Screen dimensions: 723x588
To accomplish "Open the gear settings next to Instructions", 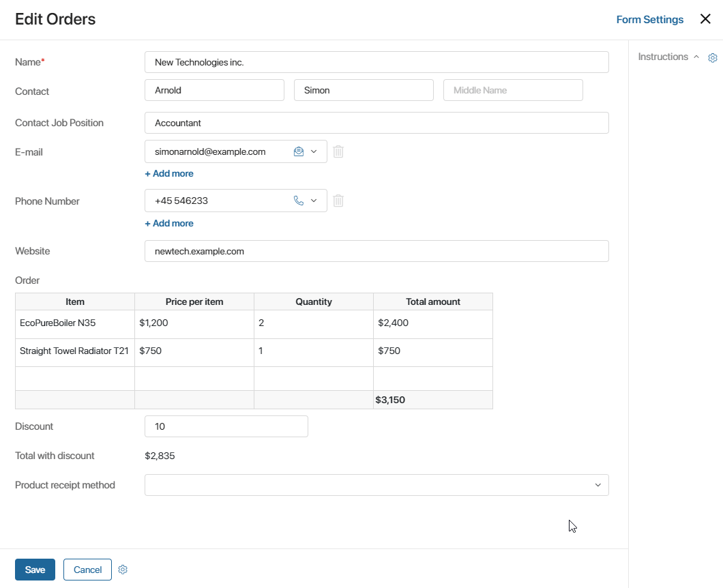I will [712, 58].
